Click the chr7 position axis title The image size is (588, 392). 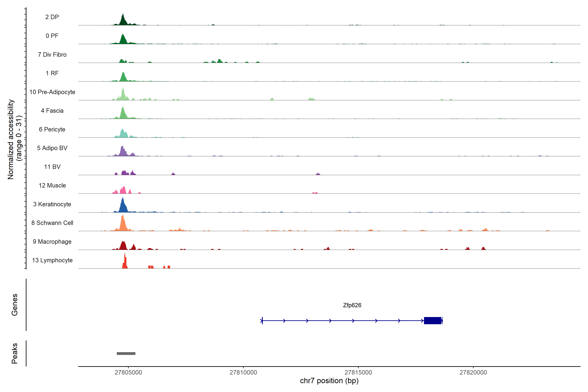pyautogui.click(x=329, y=381)
